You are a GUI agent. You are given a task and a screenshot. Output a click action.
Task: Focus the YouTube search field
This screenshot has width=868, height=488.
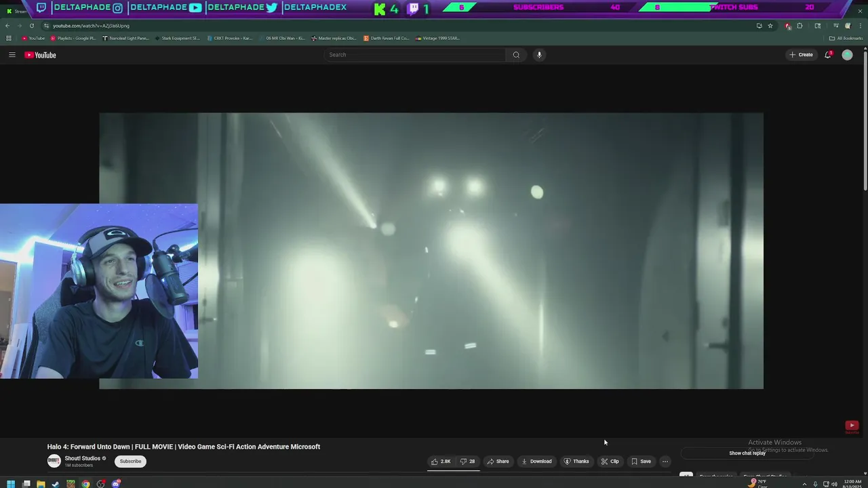click(415, 55)
